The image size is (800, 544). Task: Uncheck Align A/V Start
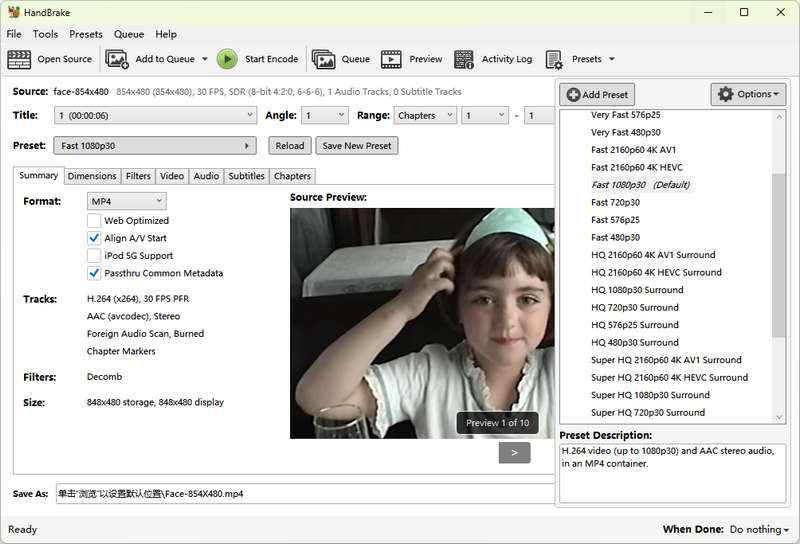pos(94,238)
